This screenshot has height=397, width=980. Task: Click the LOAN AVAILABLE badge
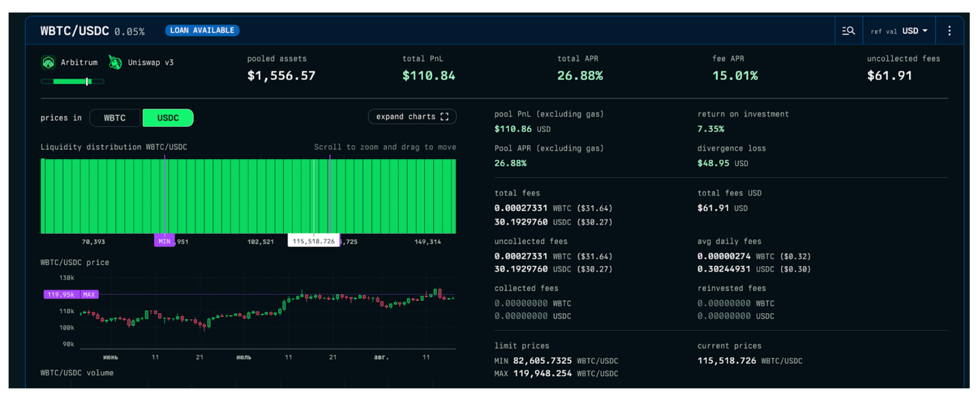[202, 30]
